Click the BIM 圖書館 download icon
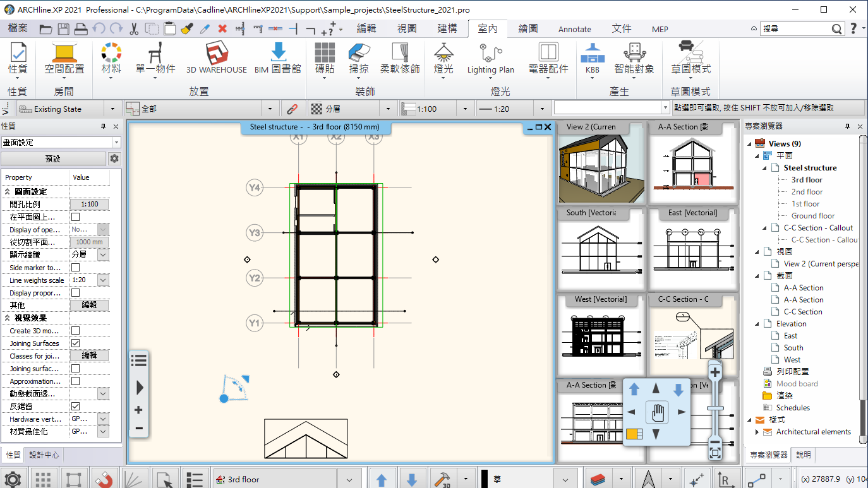Screen dimensions: 868x488 pos(278,52)
